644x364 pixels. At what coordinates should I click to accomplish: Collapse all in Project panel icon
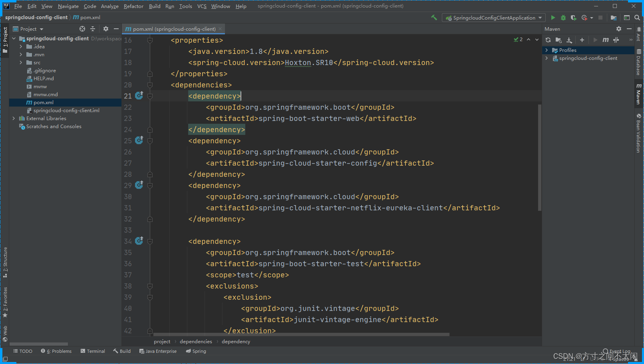[x=93, y=29]
